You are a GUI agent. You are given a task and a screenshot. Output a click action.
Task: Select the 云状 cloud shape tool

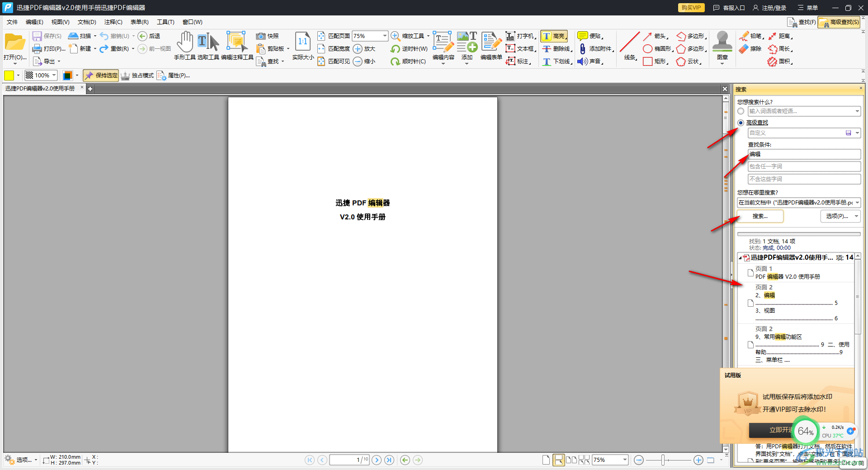(x=689, y=62)
